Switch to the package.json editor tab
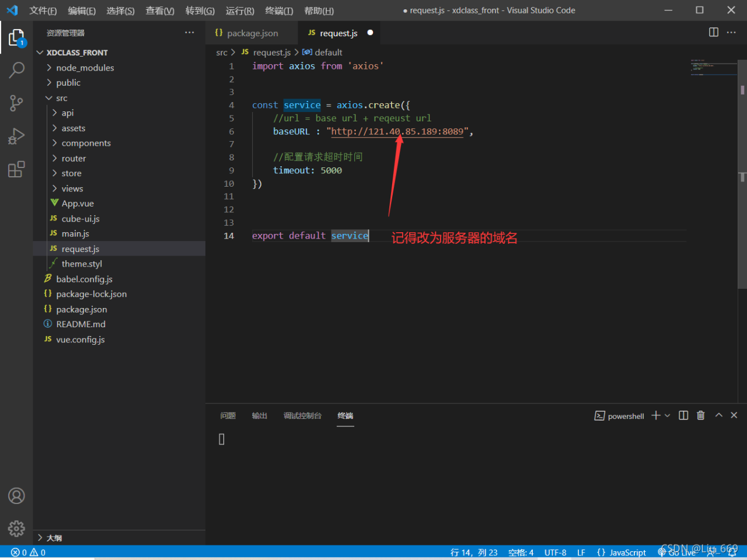 [252, 33]
